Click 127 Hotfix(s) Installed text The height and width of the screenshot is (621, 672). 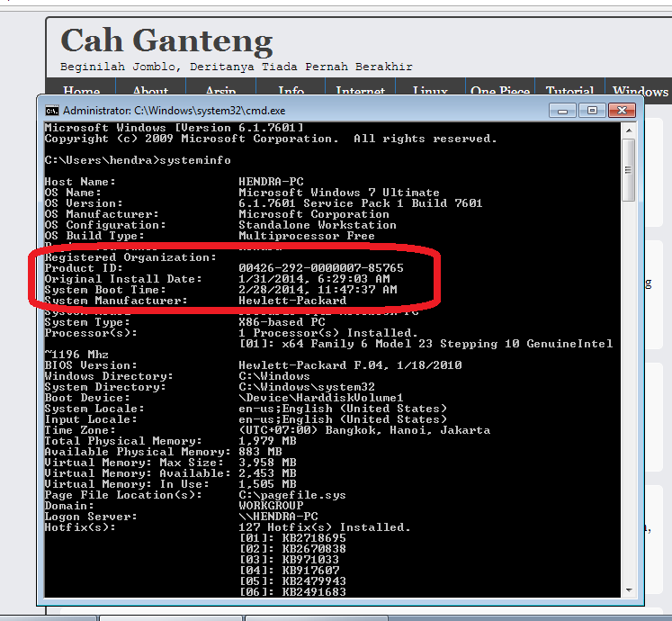point(325,527)
